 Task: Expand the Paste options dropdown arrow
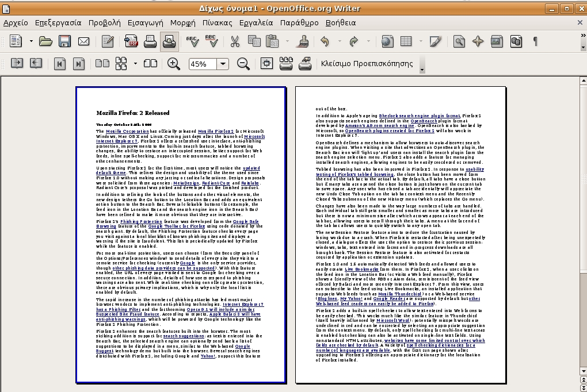click(x=287, y=41)
